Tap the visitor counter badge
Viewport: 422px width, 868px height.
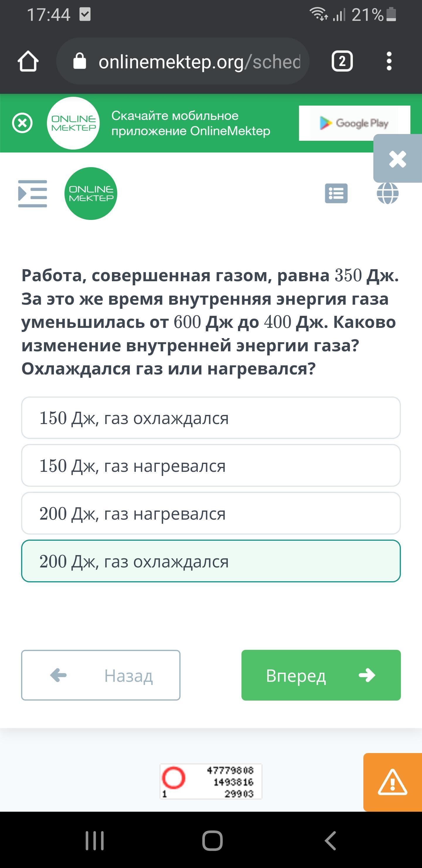tap(211, 782)
